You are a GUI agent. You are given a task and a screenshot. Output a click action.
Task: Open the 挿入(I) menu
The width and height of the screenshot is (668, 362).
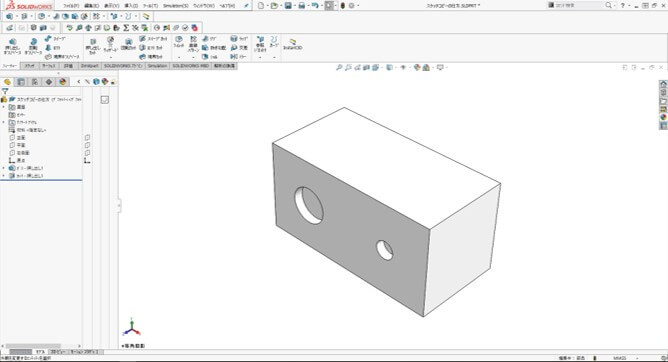pos(131,6)
